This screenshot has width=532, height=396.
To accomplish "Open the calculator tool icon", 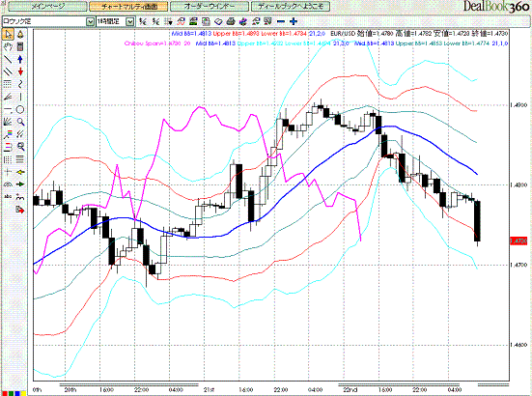I will tap(20, 46).
